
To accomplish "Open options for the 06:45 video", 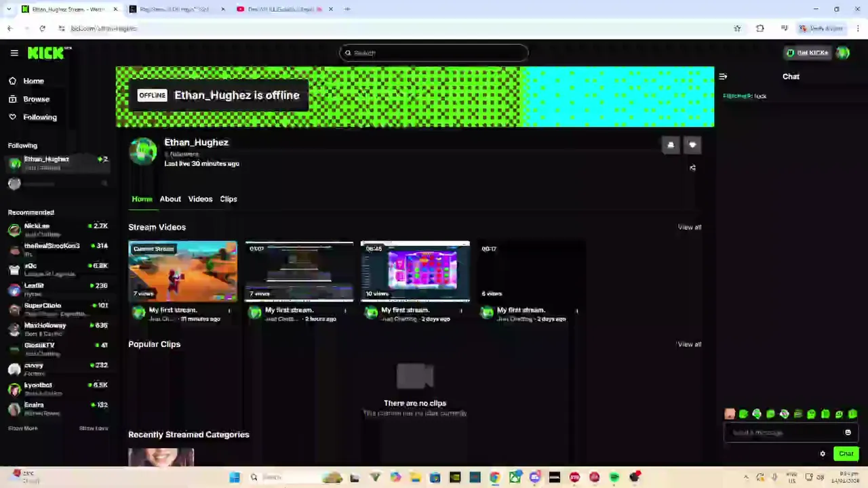I will pos(461,311).
